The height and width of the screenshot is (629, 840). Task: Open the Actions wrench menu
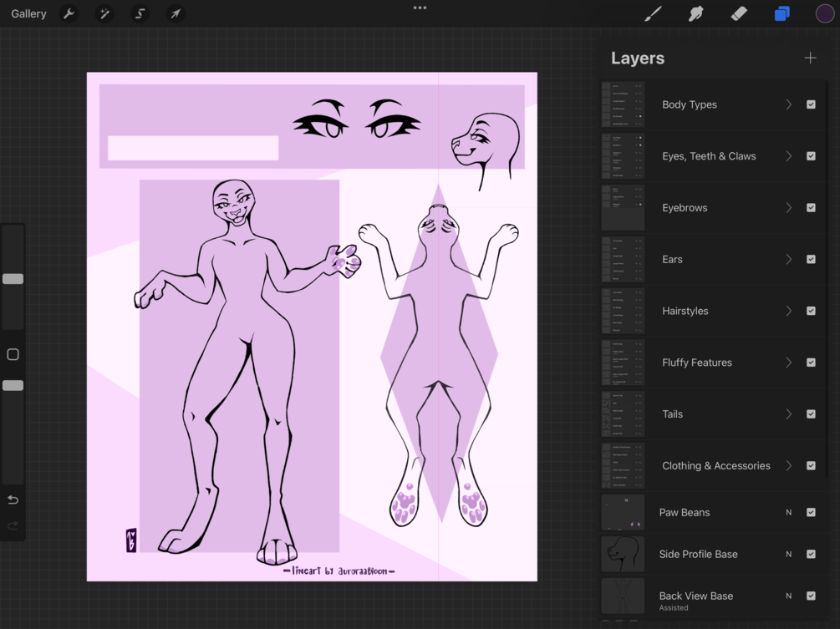point(69,13)
